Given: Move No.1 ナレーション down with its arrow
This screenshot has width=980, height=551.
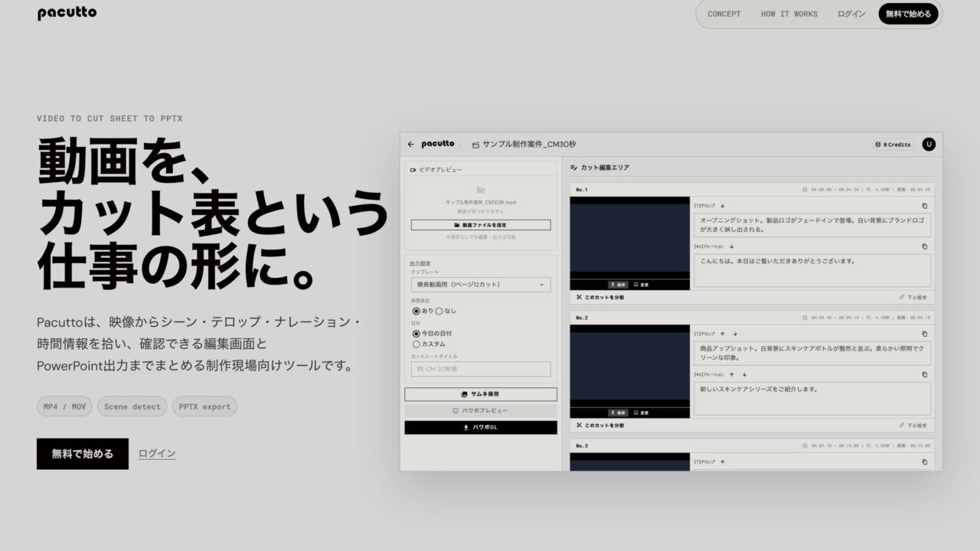Looking at the screenshot, I should (731, 246).
